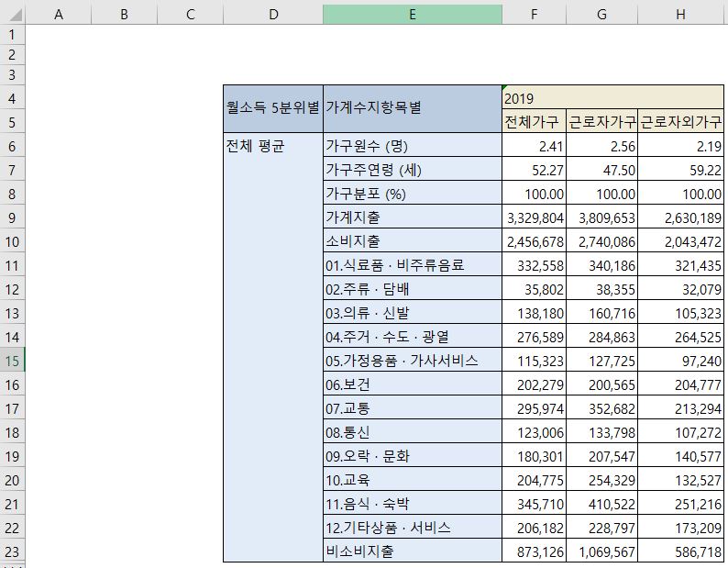Image resolution: width=728 pixels, height=568 pixels.
Task: Click the value 132,527 cell
Action: (x=680, y=479)
